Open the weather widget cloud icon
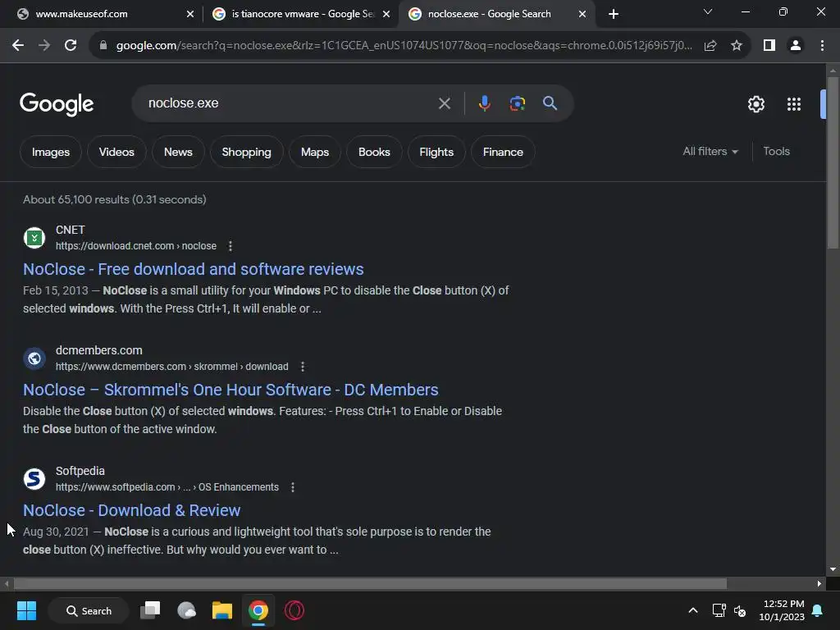 pyautogui.click(x=186, y=610)
